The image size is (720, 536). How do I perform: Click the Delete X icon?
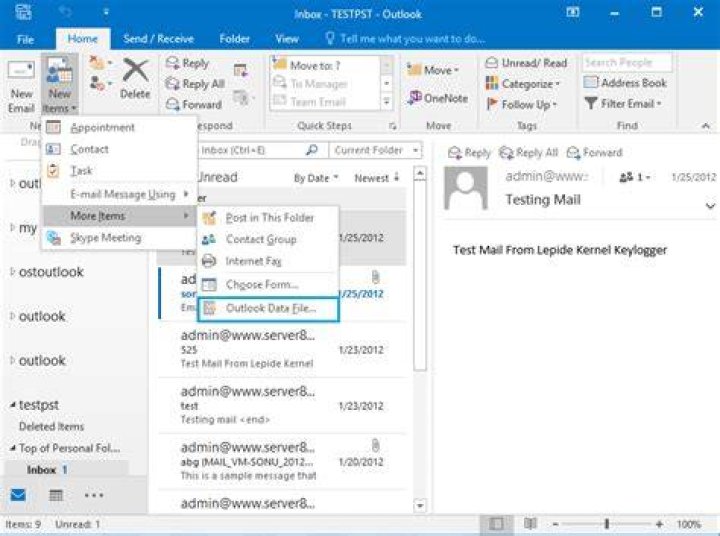click(x=135, y=79)
